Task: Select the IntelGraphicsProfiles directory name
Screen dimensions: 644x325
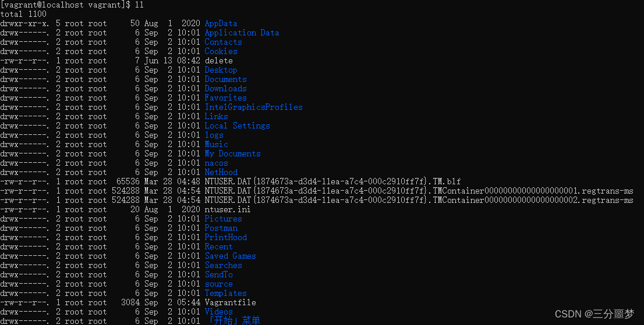Action: pyautogui.click(x=253, y=108)
